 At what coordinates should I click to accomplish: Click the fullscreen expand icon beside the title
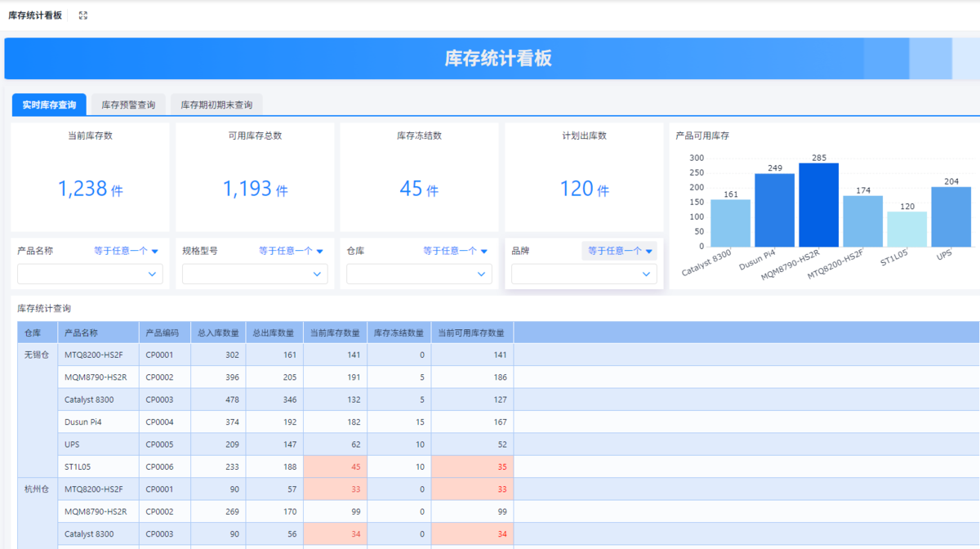click(x=83, y=16)
